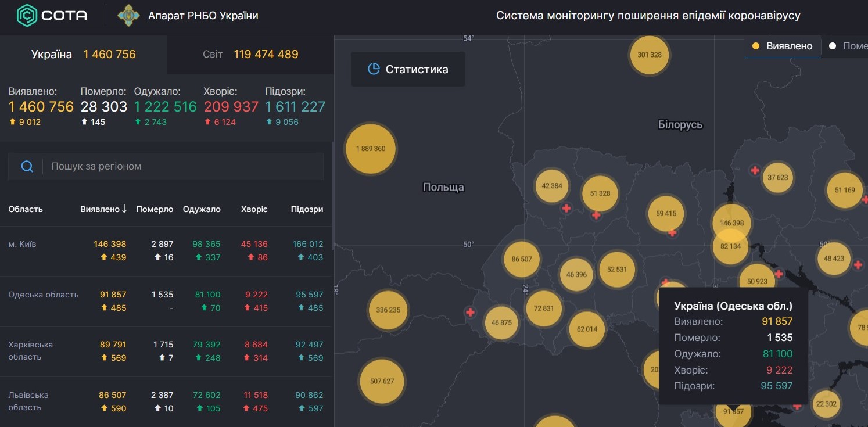Focus the Пошук за регіоном field

[x=166, y=167]
